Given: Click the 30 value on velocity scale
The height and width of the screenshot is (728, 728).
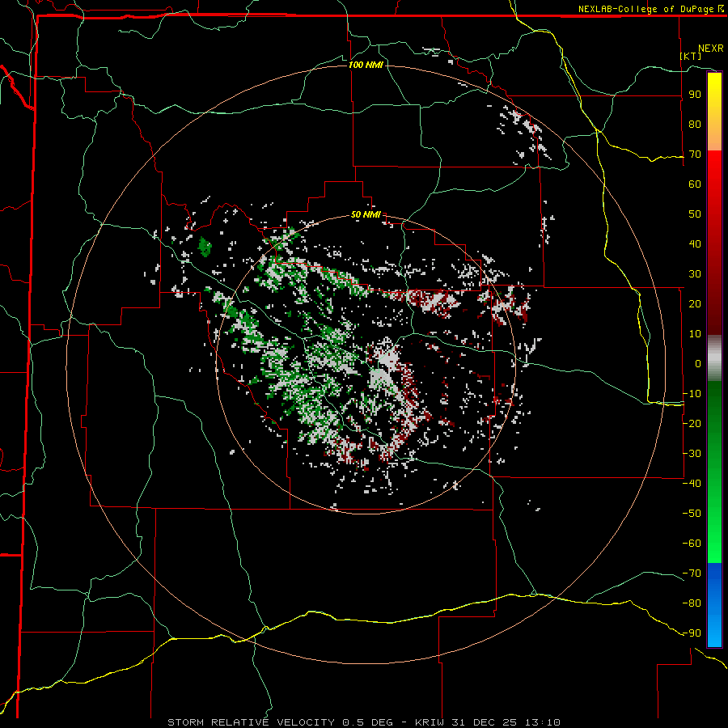Looking at the screenshot, I should tap(695, 274).
